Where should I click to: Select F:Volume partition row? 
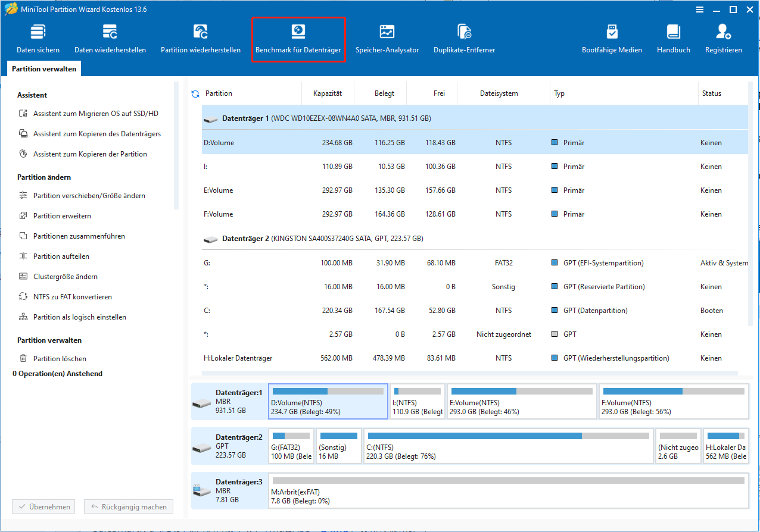coord(475,214)
